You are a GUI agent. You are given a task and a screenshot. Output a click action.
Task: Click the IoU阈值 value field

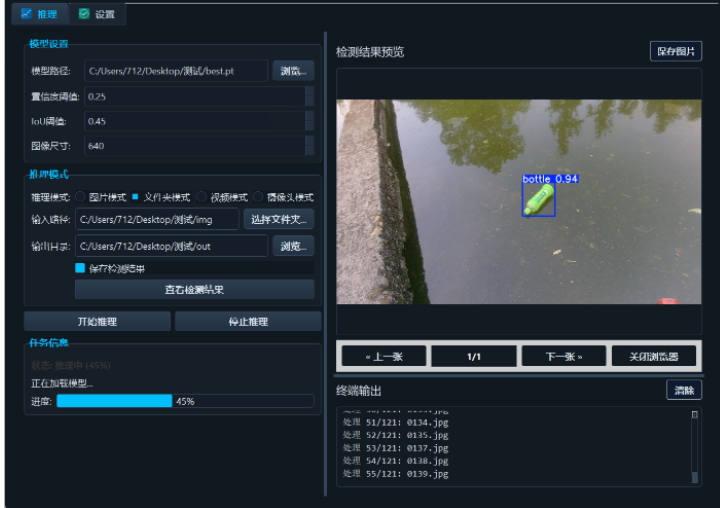(195, 121)
